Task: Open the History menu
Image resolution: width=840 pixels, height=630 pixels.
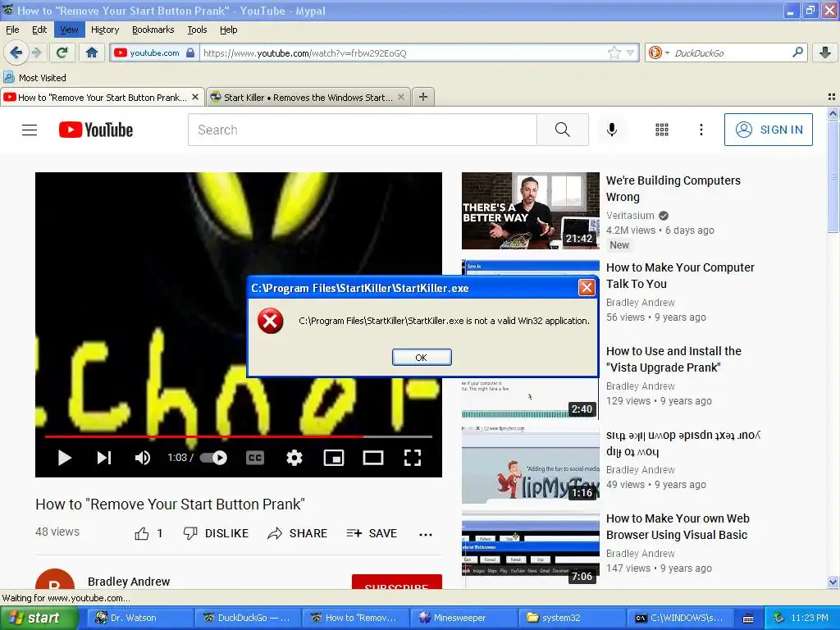Action: (105, 30)
